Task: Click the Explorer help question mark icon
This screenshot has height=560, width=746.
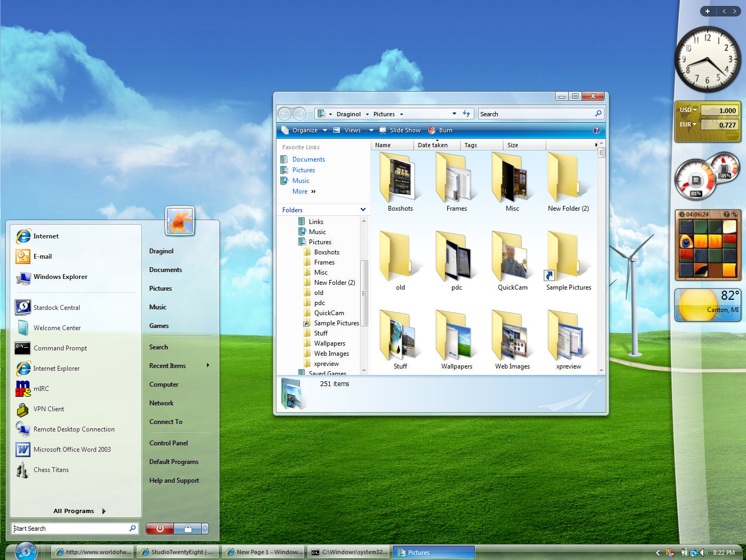Action: (597, 130)
